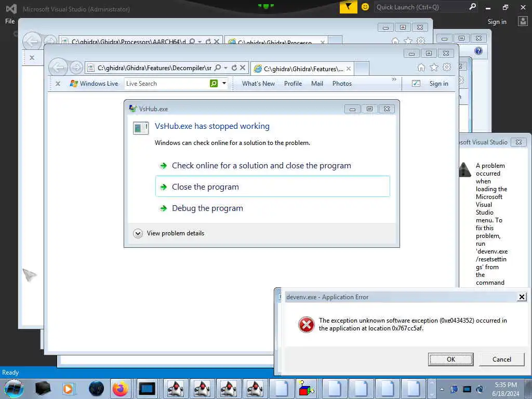Image resolution: width=532 pixels, height=399 pixels.
Task: Open the blue monitor app on taskbar
Action: point(147,389)
